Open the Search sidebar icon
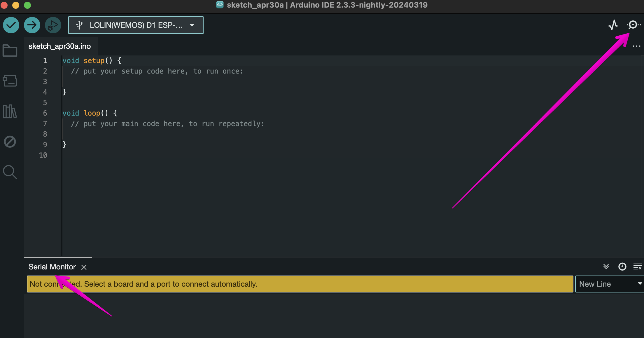Screen dimensions: 644x338 click(x=10, y=172)
